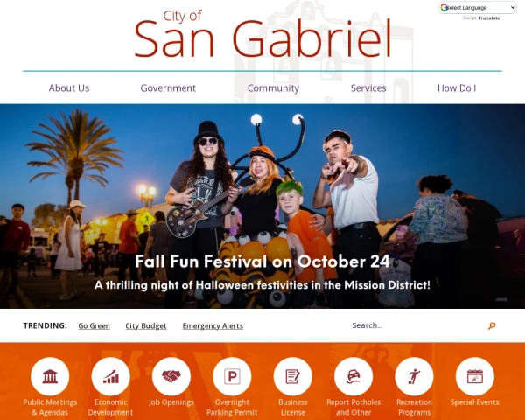Expand the How Do I menu

coord(457,88)
